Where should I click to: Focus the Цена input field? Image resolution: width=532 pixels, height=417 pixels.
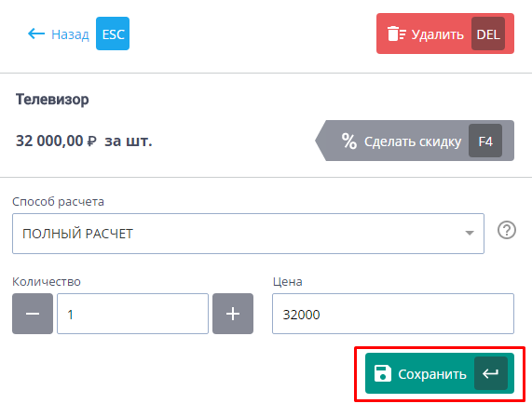393,314
